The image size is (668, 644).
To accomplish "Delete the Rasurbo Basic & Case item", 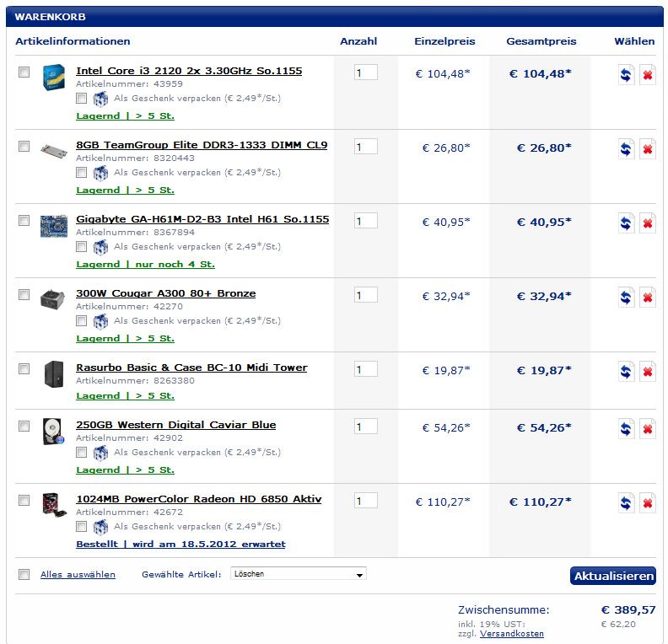I will (648, 372).
